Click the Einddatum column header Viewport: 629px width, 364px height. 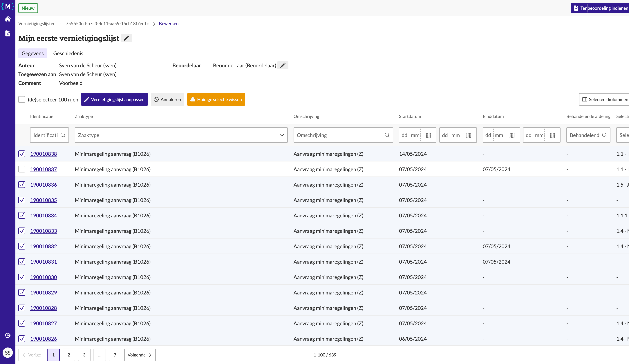(x=493, y=116)
